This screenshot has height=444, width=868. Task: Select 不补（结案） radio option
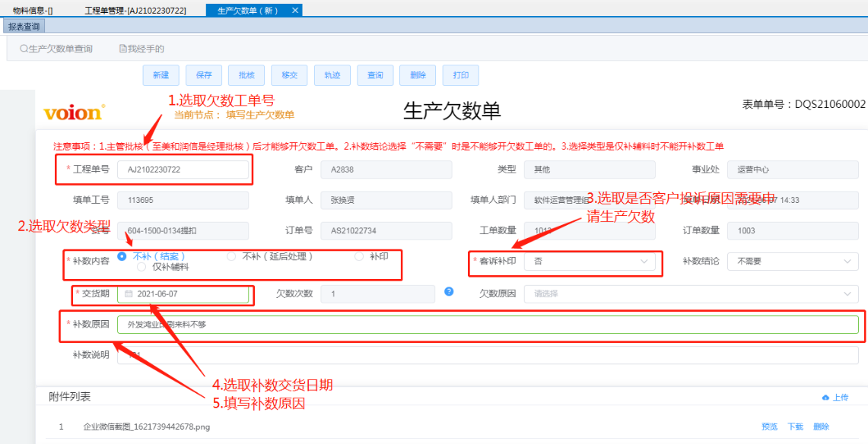122,256
